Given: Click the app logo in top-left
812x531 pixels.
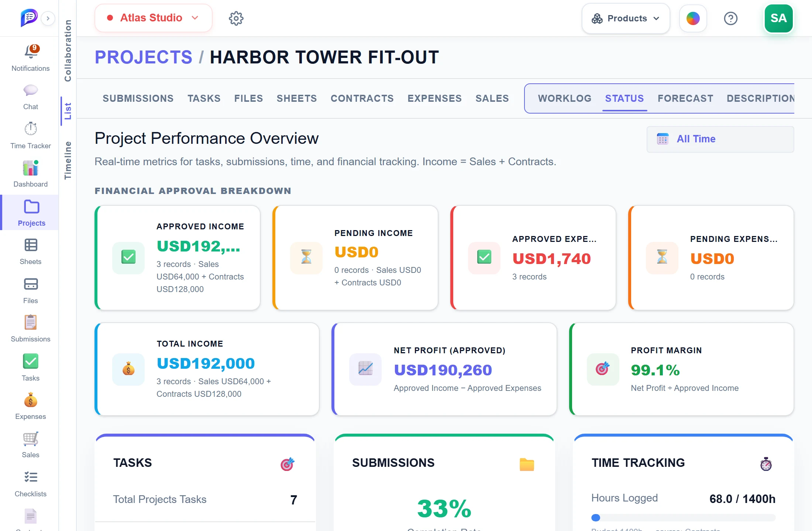Looking at the screenshot, I should tap(29, 18).
